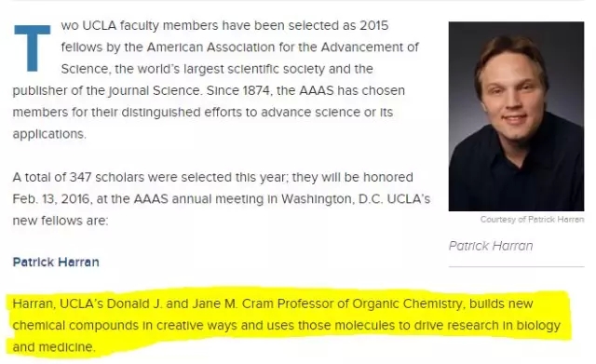Open the bold Patrick Harran name link
Image resolution: width=596 pixels, height=364 pixels.
click(56, 263)
